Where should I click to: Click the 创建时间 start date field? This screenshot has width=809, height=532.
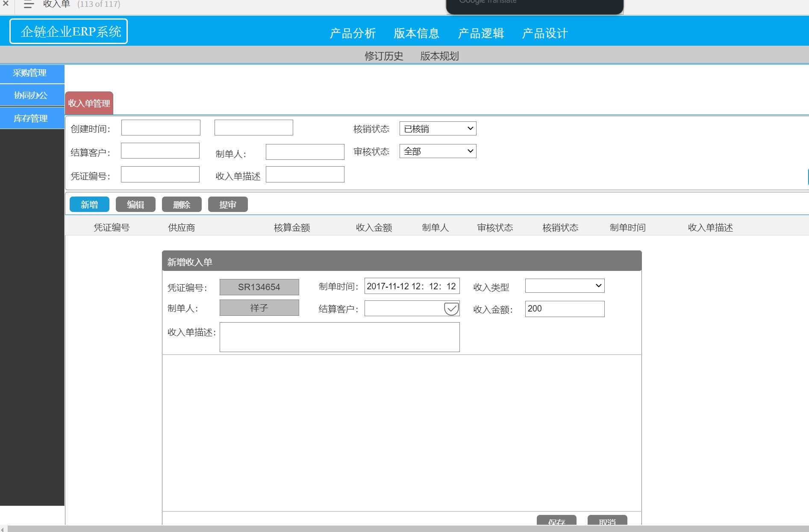click(x=161, y=128)
